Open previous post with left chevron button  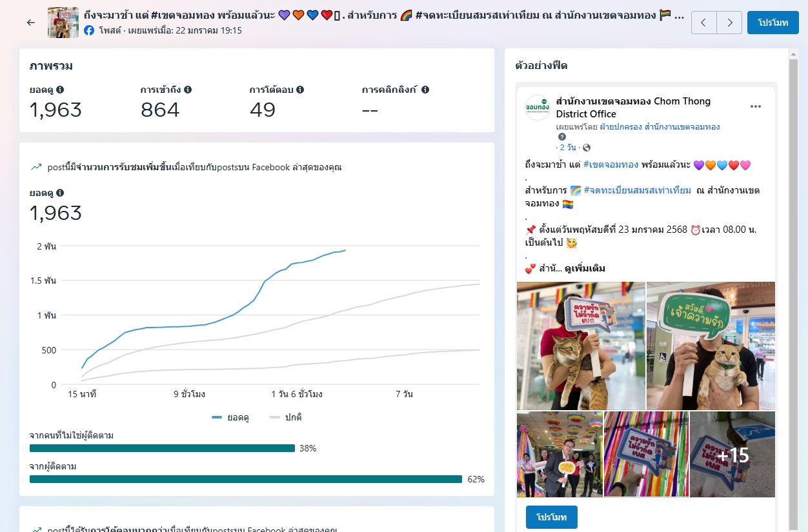click(x=703, y=23)
